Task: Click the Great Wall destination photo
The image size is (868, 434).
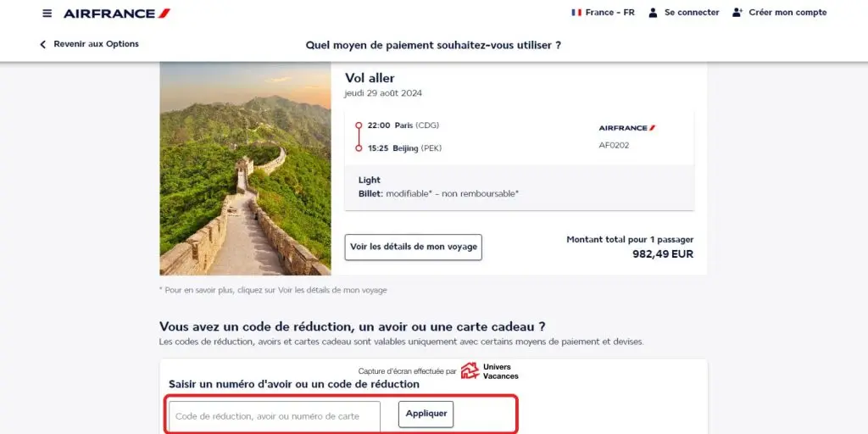Action: click(245, 169)
